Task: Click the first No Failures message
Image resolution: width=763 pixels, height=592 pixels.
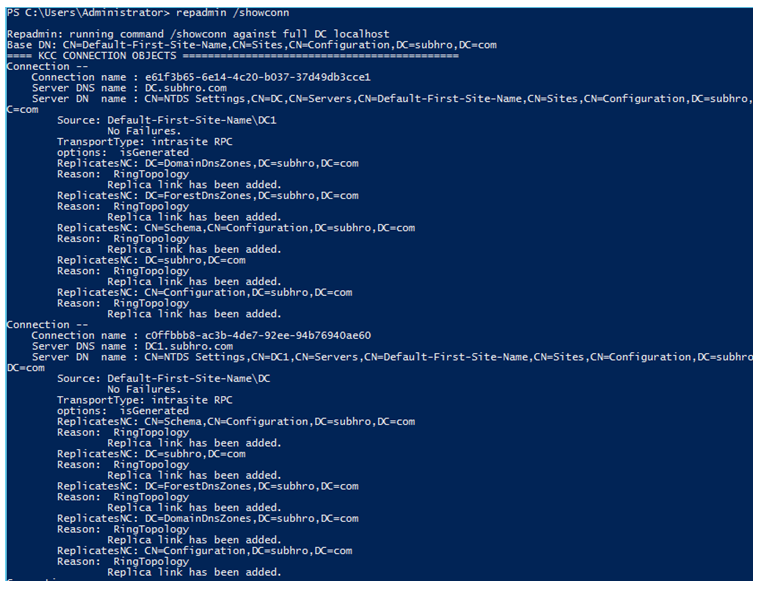Action: pyautogui.click(x=144, y=131)
